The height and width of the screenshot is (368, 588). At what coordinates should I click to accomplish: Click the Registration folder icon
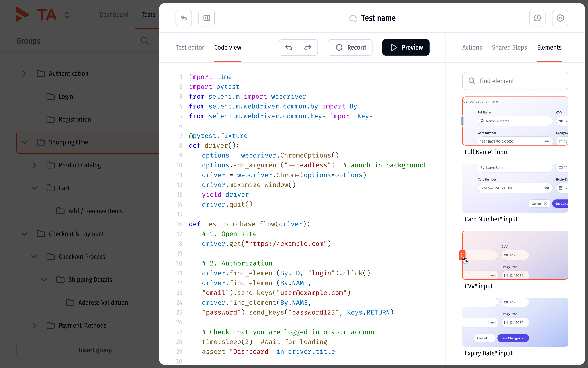pyautogui.click(x=51, y=119)
